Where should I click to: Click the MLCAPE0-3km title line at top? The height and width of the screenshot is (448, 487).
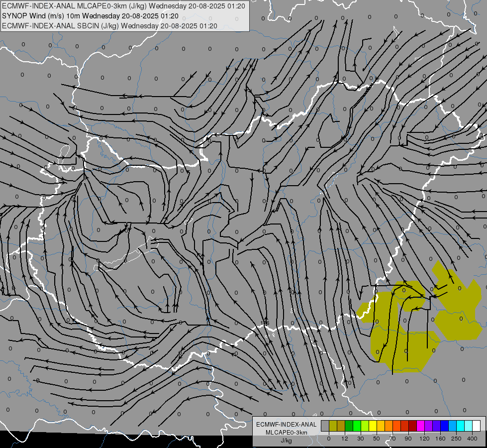(x=123, y=6)
